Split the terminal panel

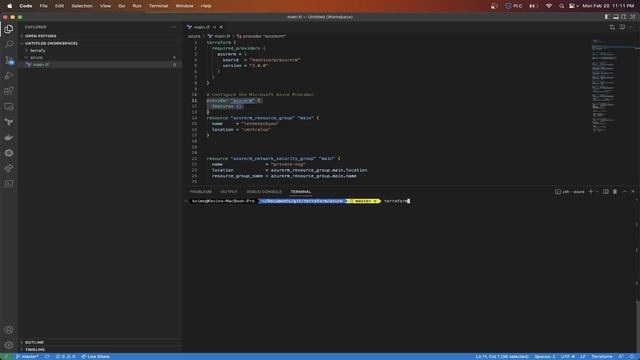pos(606,191)
